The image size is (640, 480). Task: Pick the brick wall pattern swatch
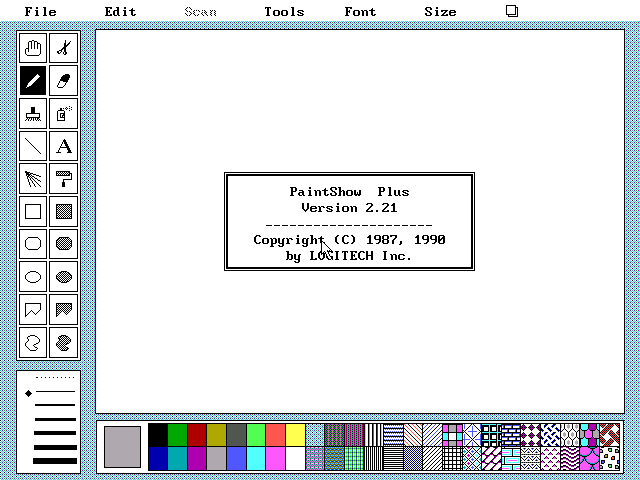[511, 435]
